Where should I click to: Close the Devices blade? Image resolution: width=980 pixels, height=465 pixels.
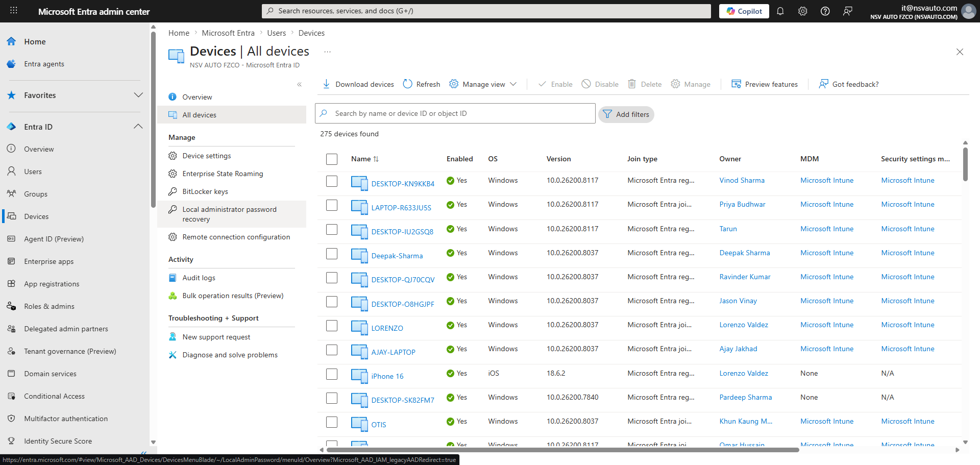coord(960,52)
